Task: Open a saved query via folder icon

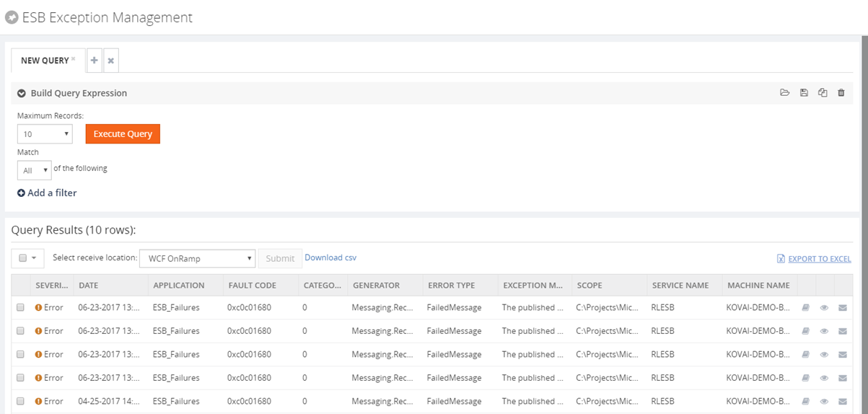Action: (785, 93)
